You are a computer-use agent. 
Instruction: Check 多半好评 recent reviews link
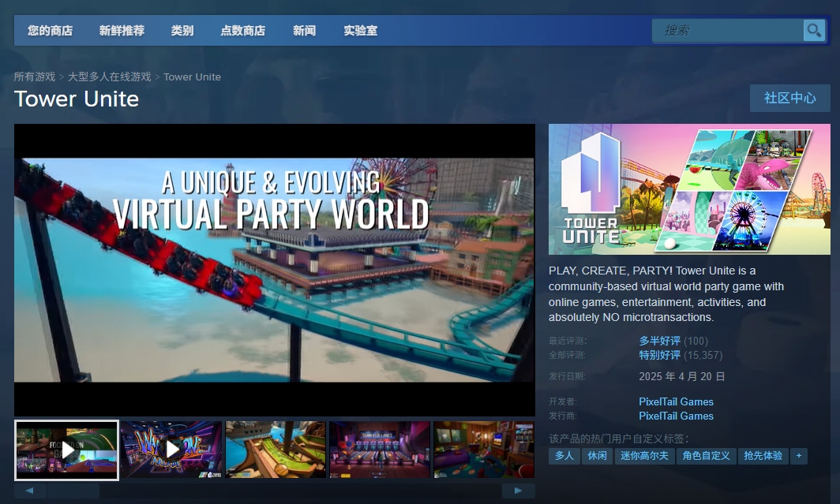coord(661,340)
